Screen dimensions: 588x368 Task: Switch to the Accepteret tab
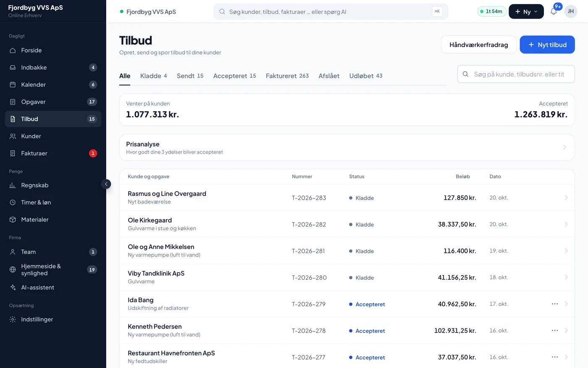[234, 76]
